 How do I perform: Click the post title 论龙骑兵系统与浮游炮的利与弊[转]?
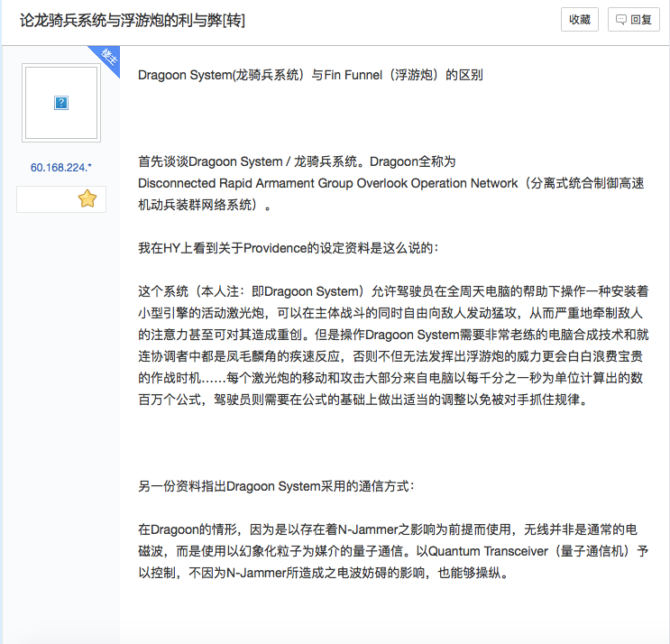tap(133, 21)
